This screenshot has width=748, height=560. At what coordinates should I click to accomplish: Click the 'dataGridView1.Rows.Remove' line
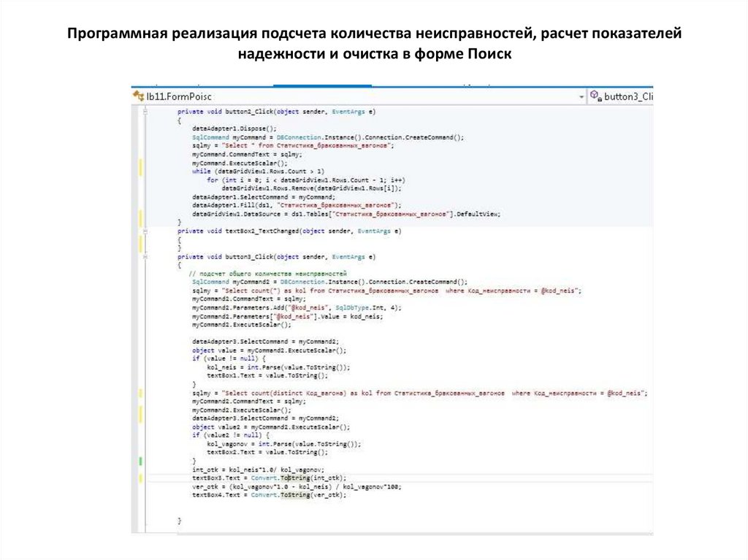(x=311, y=188)
